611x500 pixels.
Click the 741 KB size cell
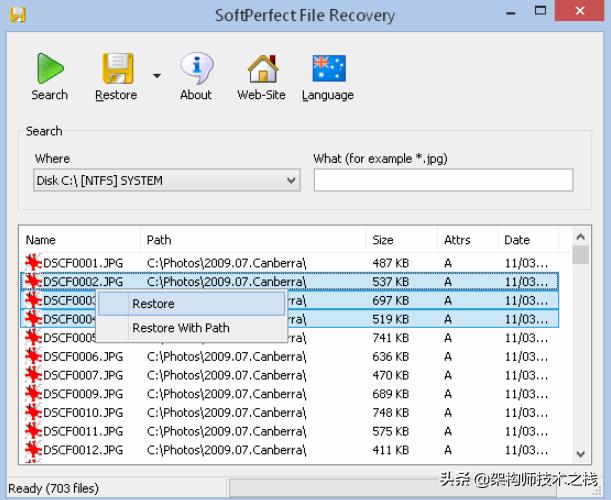(390, 338)
